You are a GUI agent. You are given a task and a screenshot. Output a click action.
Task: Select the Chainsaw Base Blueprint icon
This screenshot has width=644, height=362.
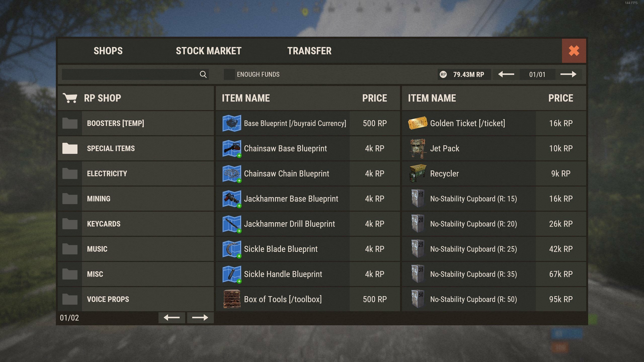tap(232, 148)
